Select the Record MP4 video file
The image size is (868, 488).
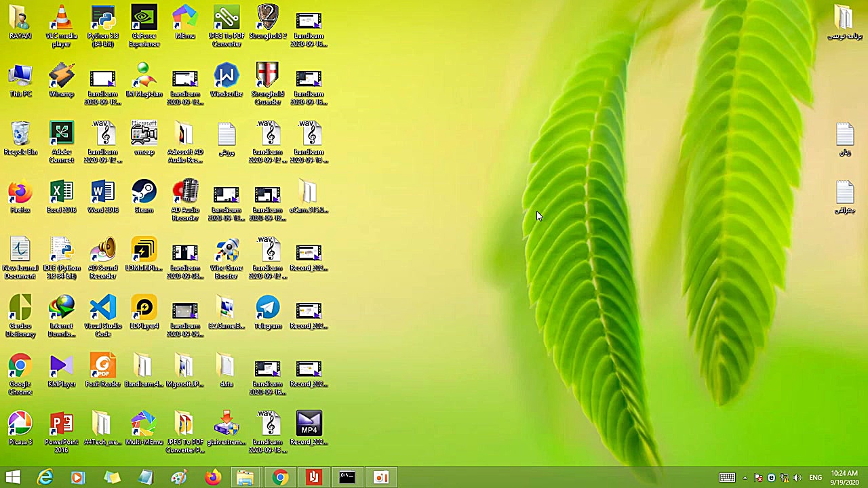[309, 429]
